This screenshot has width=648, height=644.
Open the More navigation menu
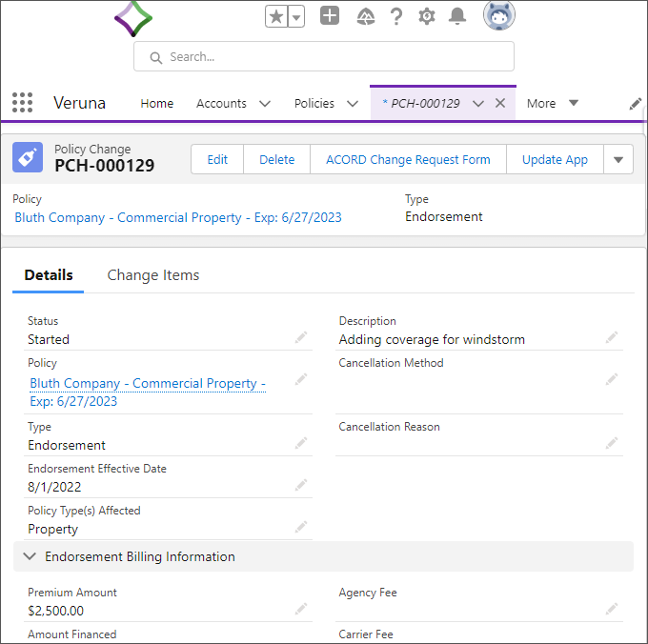pyautogui.click(x=552, y=103)
